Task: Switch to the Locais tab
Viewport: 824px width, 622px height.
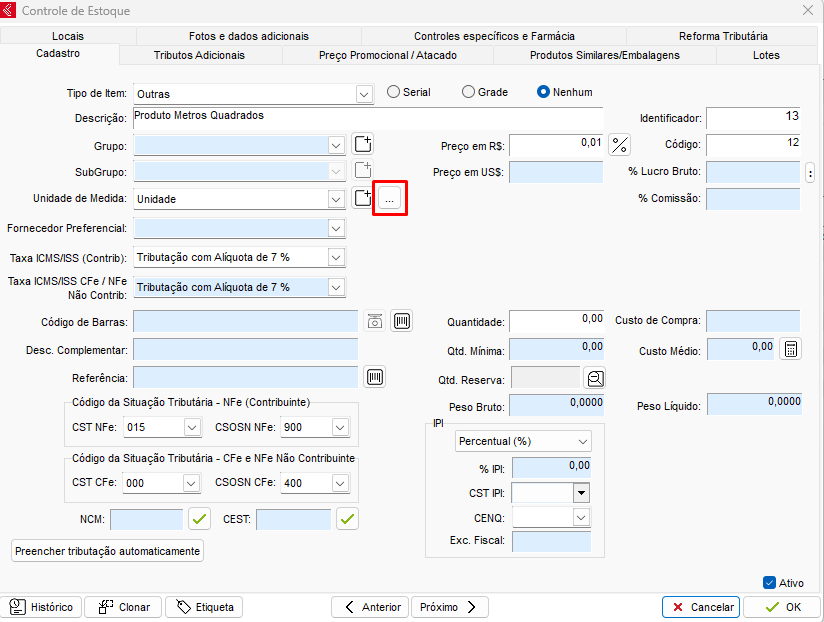Action: [x=68, y=36]
